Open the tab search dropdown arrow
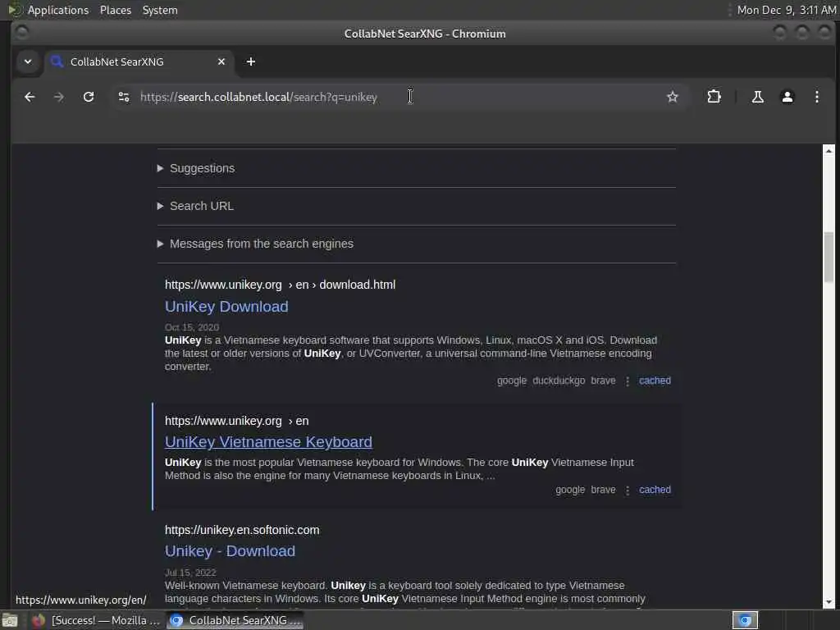 (28, 62)
